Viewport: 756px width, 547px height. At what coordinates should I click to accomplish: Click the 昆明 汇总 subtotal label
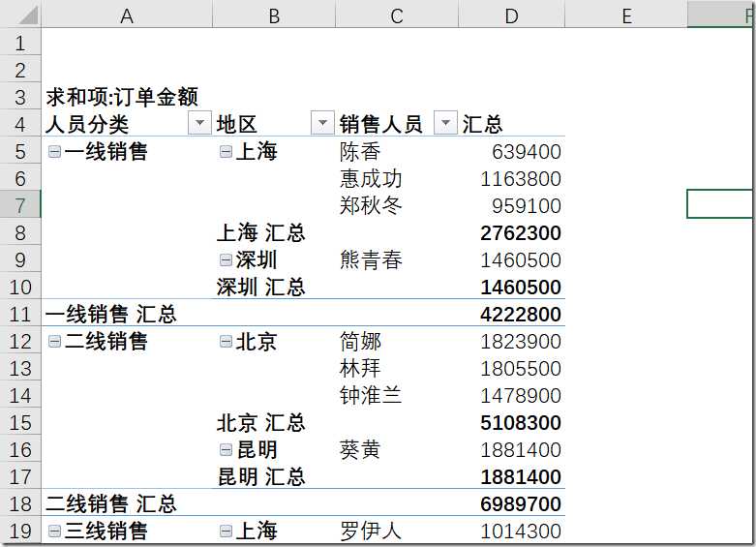(x=260, y=477)
